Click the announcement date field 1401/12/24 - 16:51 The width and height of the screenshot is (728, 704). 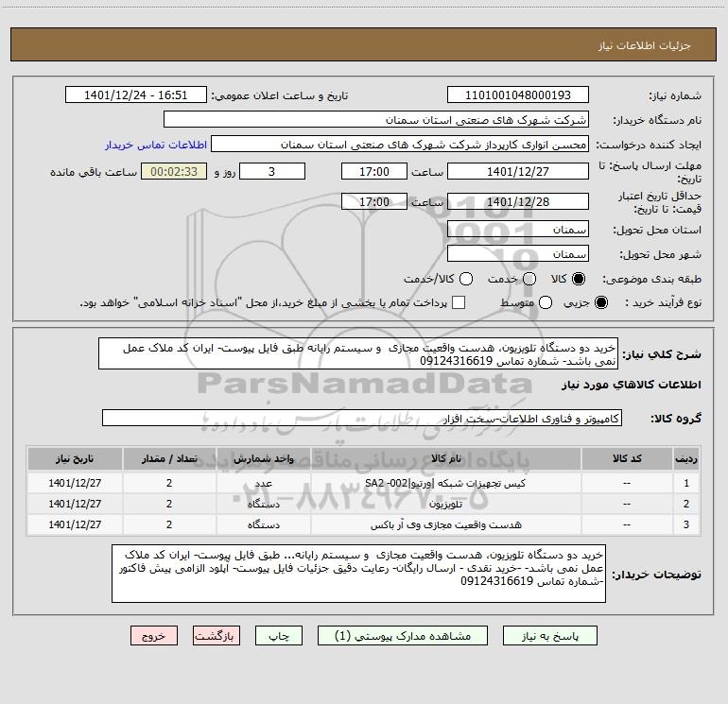tap(136, 95)
